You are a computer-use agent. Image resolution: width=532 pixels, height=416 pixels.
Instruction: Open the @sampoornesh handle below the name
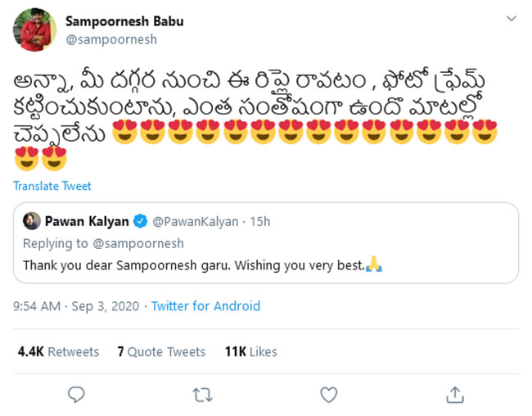pos(110,39)
